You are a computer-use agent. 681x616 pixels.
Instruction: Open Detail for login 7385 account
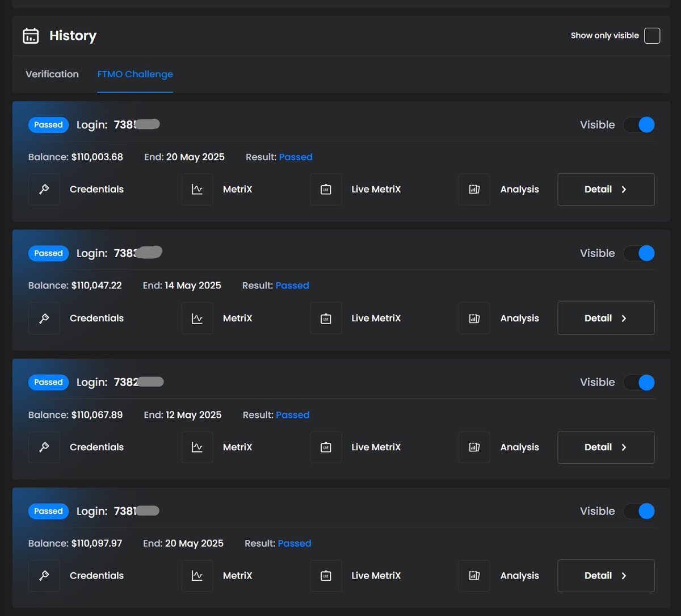click(x=606, y=190)
